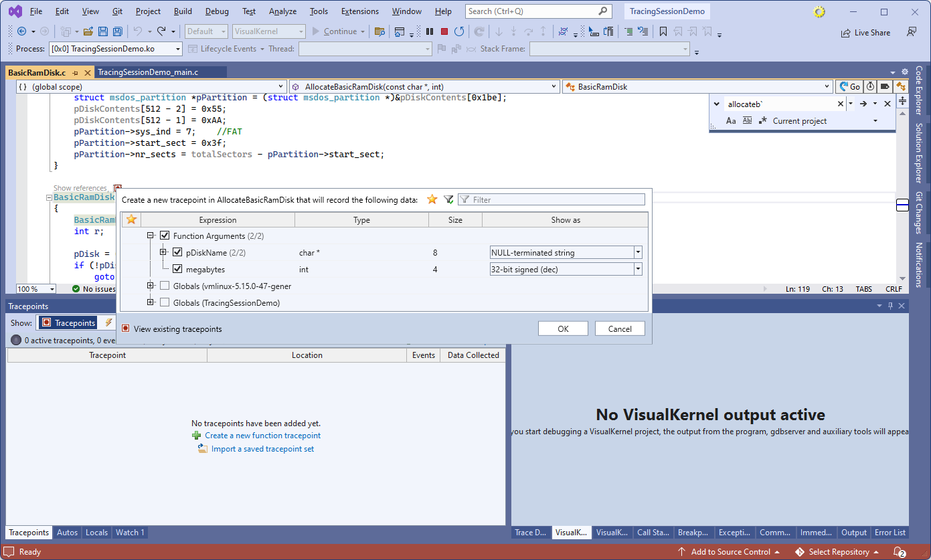
Task: Click the funnel filter icon in dialog
Action: coord(448,199)
